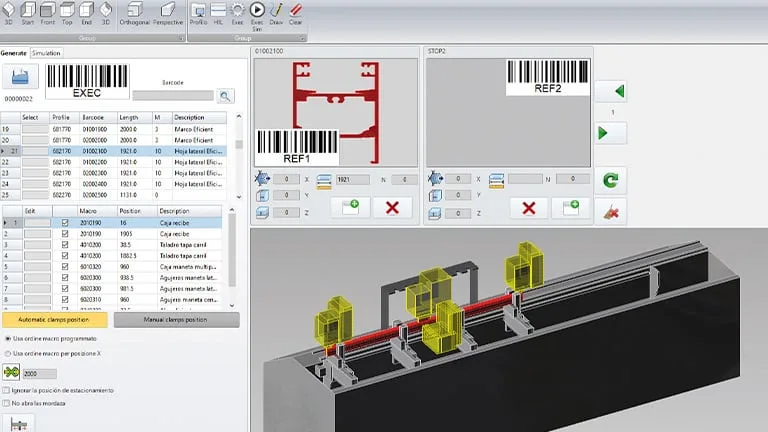Click the REF2 barcode thumbnail
The width and height of the screenshot is (768, 432).
[x=548, y=77]
